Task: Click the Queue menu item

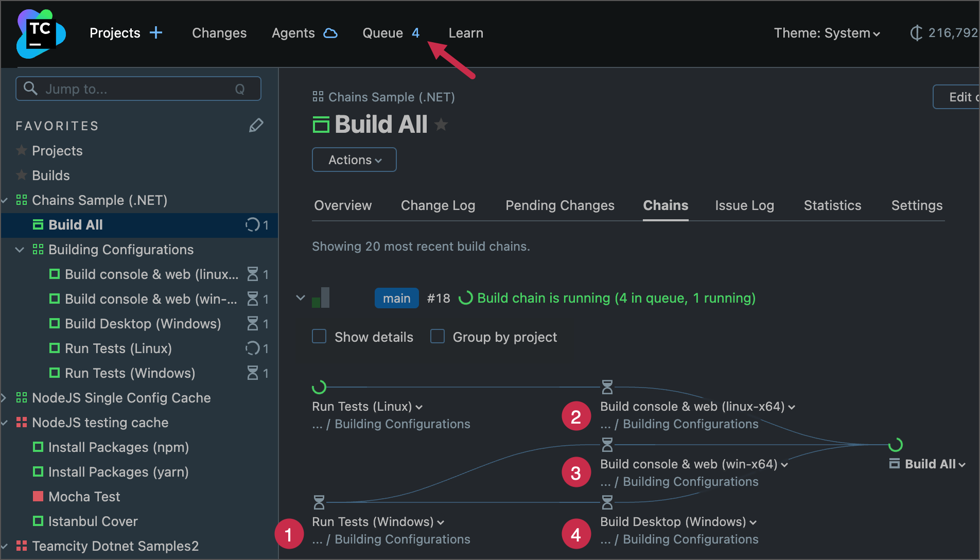Action: (383, 33)
